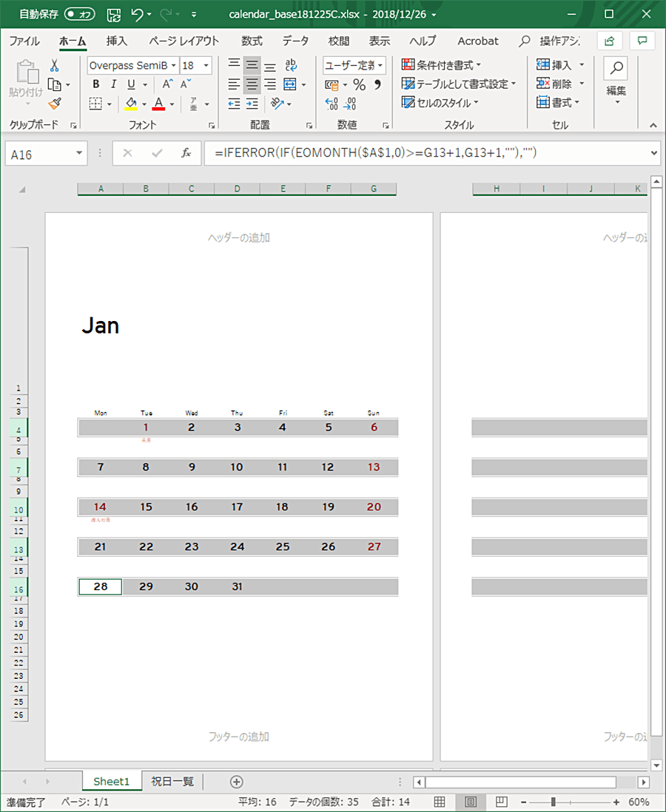Click the Merge and Center icon
The image size is (666, 812).
pyautogui.click(x=290, y=84)
